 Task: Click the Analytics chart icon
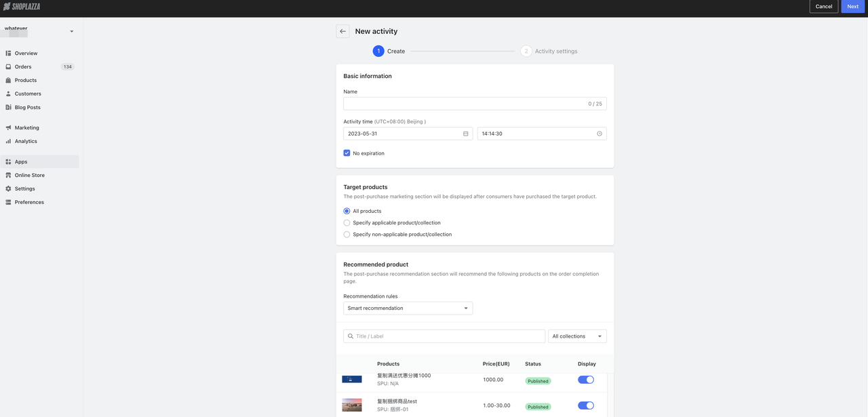[8, 141]
